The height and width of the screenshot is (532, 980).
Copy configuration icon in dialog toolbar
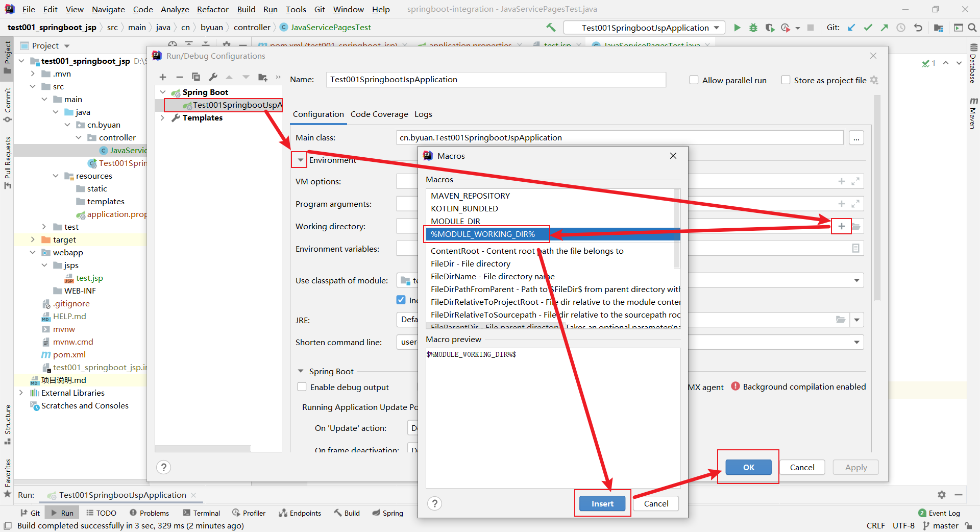[x=196, y=77]
